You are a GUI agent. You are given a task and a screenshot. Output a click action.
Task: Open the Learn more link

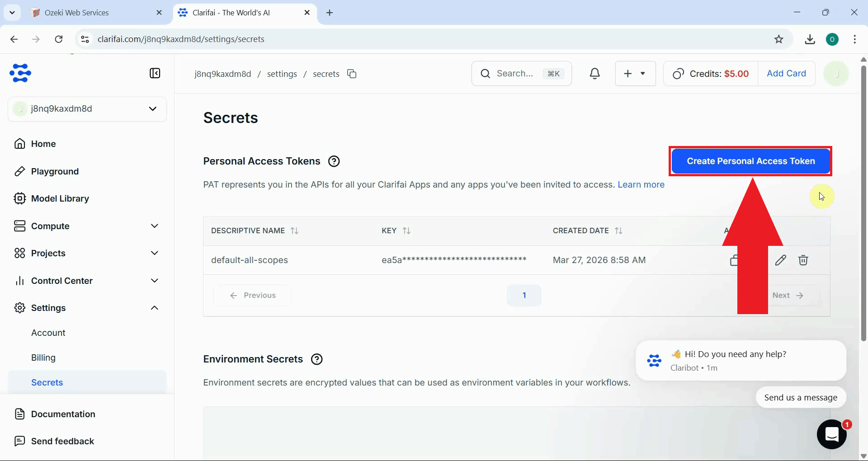(x=641, y=184)
